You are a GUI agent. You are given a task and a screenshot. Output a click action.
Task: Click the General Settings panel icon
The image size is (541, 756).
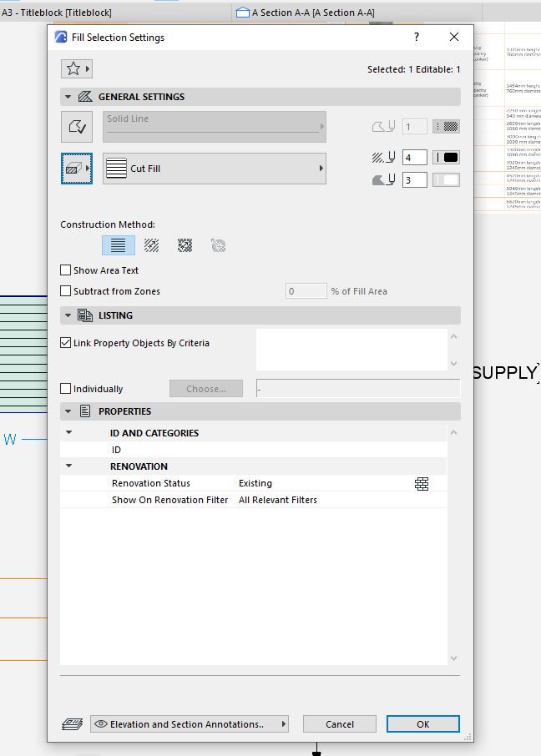pos(85,97)
